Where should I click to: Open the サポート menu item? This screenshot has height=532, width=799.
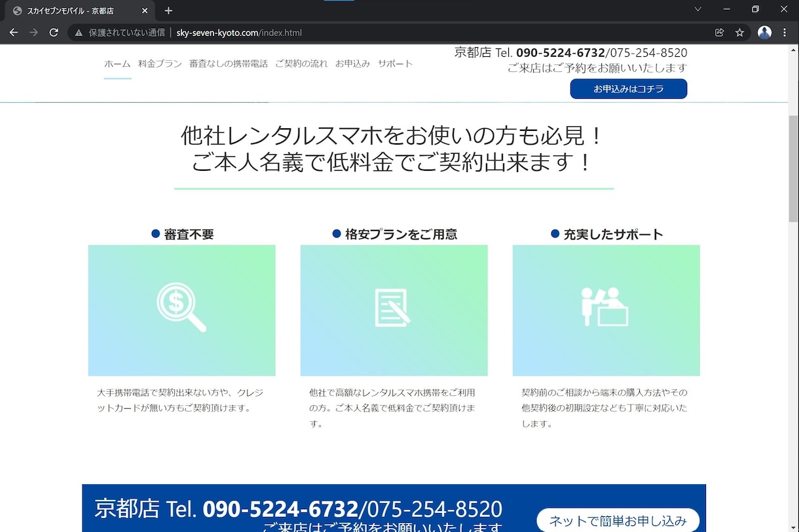pos(396,63)
